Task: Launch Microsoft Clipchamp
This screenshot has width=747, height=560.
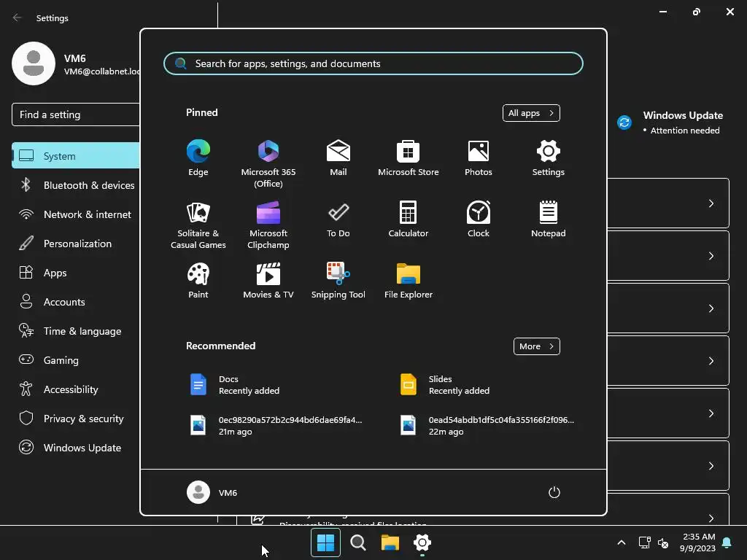Action: pos(268,225)
